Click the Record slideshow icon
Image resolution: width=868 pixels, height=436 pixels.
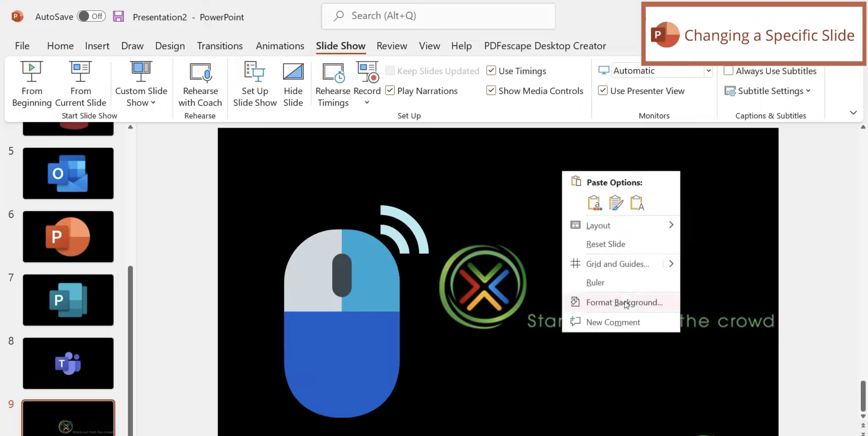coord(367,72)
